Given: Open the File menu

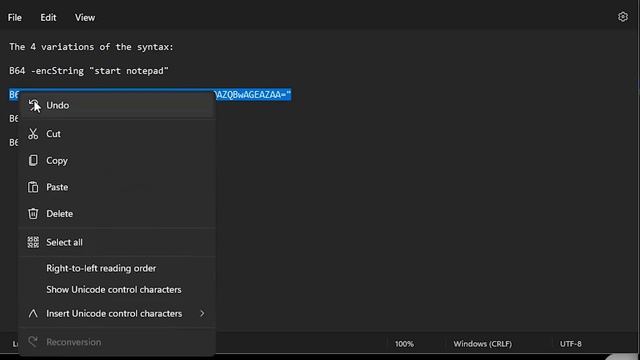Looking at the screenshot, I should point(15,18).
